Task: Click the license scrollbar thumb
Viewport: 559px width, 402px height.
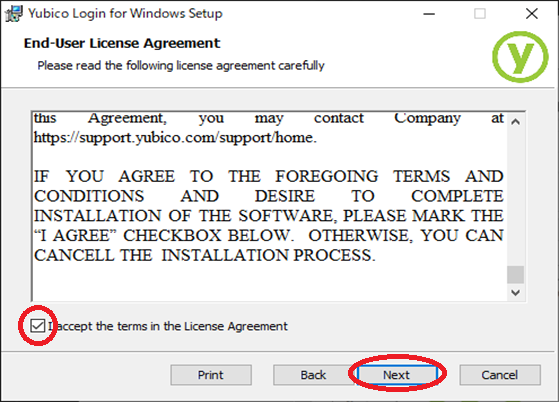Action: [515, 274]
